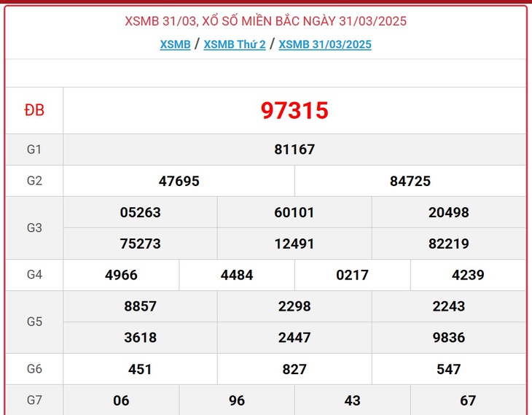Select the special prize number 97315

click(294, 110)
